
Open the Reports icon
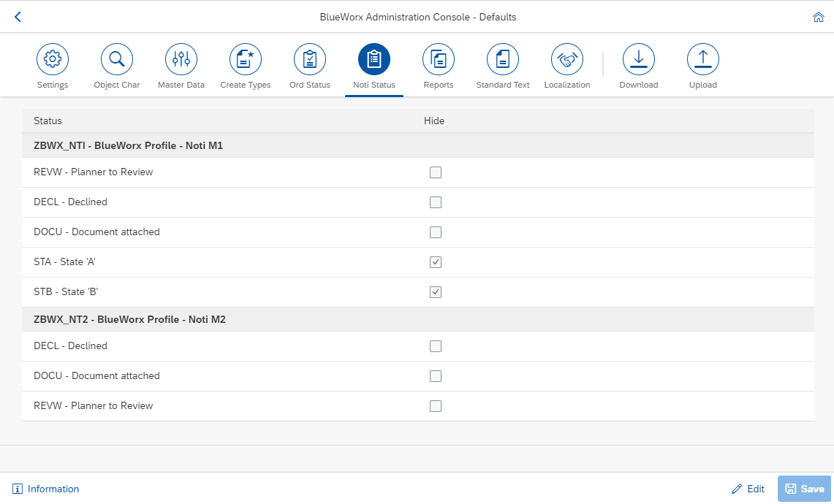click(x=439, y=59)
